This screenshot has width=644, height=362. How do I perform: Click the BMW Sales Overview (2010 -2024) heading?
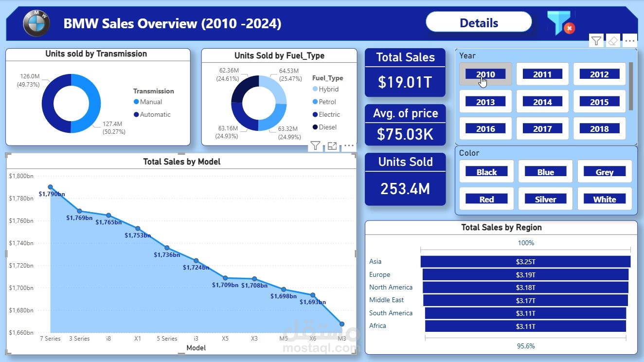tap(172, 23)
